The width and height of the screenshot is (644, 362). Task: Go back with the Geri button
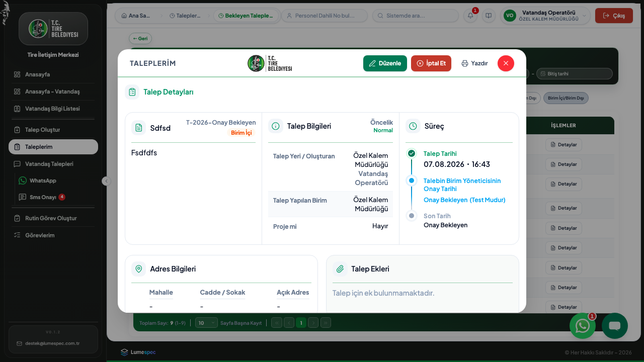pyautogui.click(x=140, y=38)
